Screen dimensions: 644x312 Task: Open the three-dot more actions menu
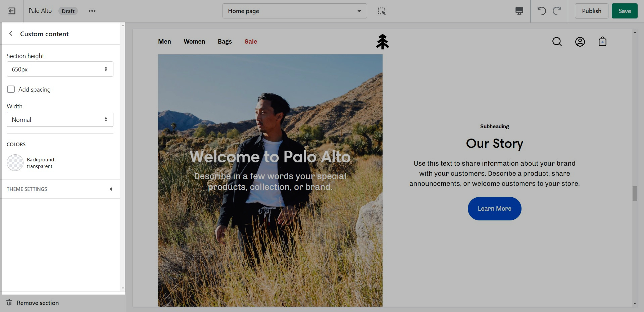(x=92, y=11)
